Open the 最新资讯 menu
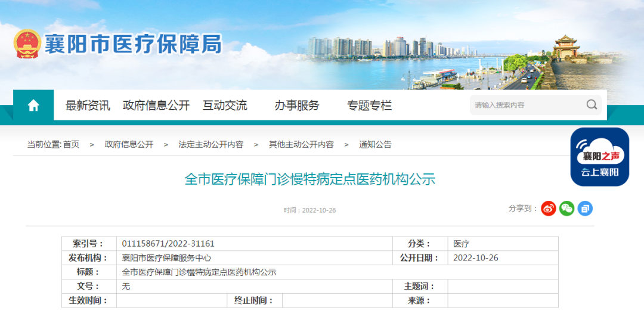644x320 pixels. [x=88, y=105]
